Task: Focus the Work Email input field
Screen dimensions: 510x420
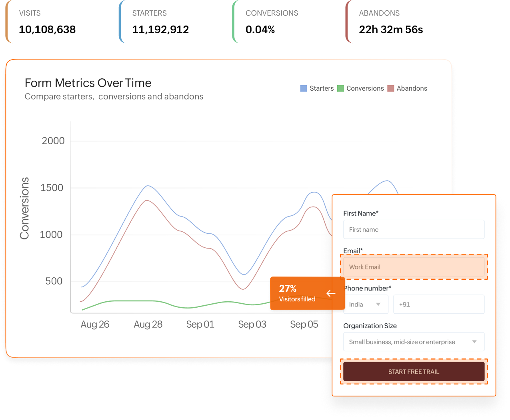Action: [414, 267]
